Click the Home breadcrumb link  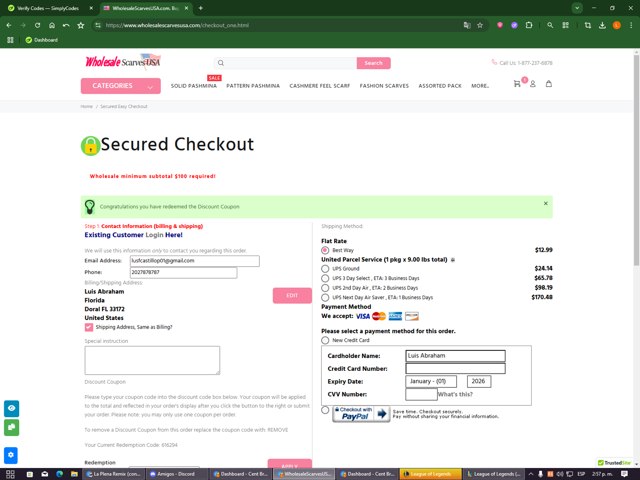point(87,107)
